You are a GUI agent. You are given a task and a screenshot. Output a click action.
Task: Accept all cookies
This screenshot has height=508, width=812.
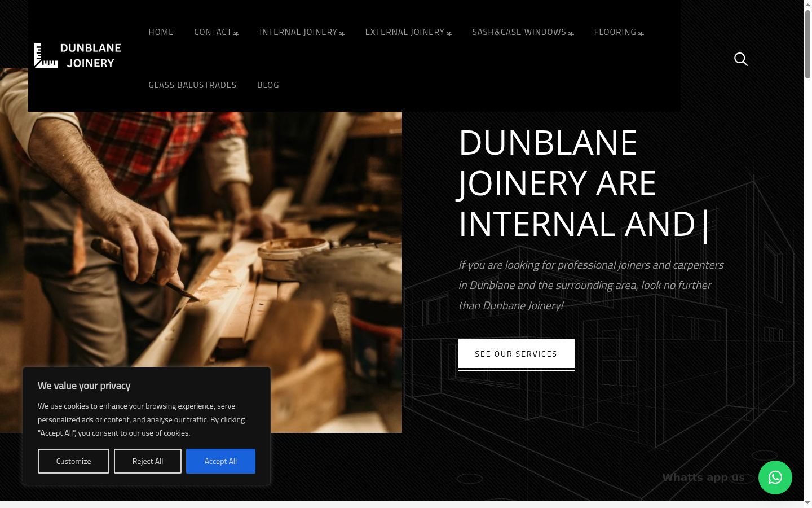point(220,461)
